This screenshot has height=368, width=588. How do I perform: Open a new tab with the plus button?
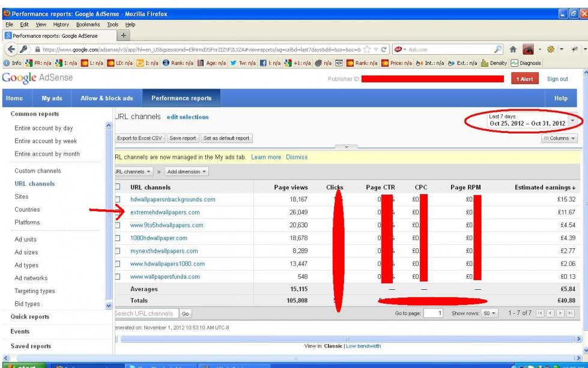pyautogui.click(x=123, y=35)
